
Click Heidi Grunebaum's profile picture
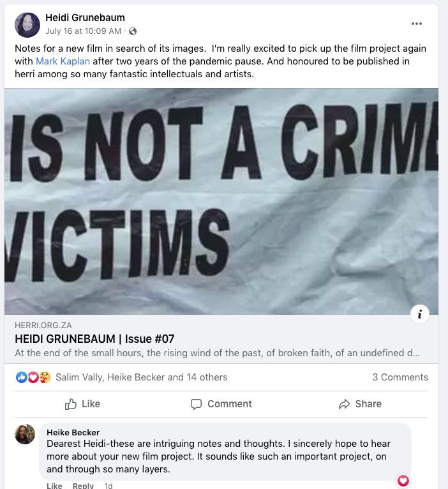click(27, 25)
